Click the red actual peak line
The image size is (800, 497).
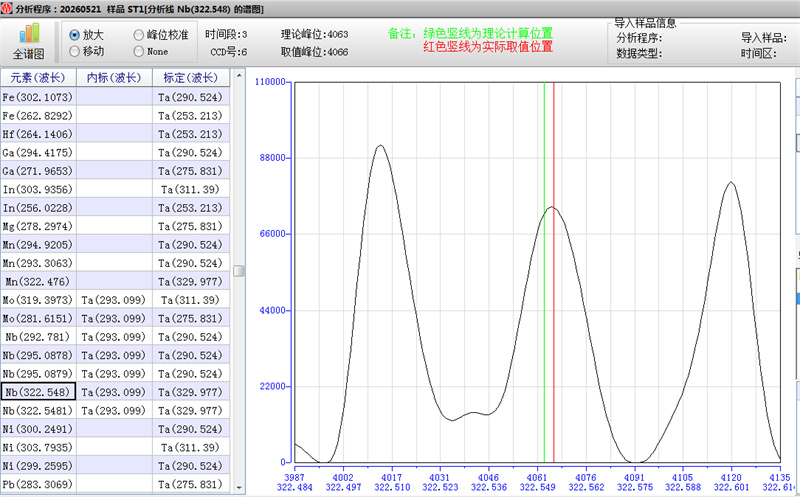point(554,272)
